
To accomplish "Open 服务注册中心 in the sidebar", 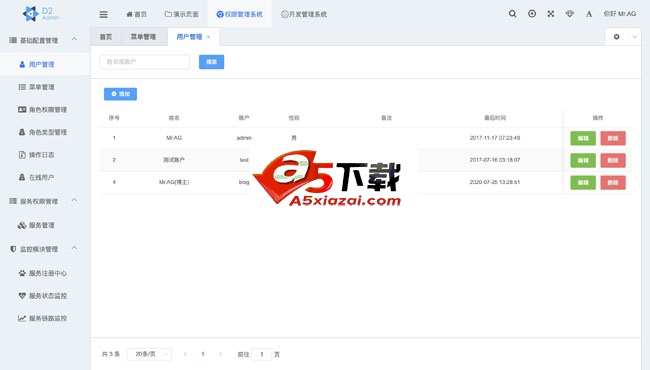I will coord(45,273).
